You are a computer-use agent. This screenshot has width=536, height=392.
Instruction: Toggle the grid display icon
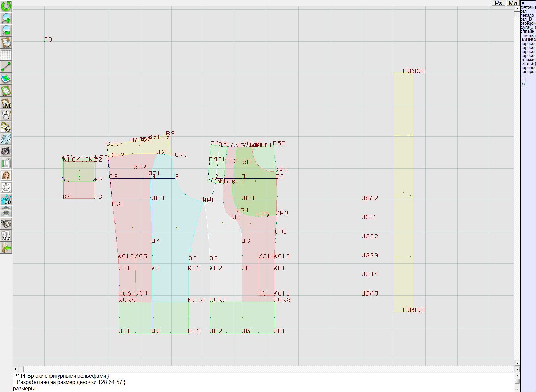(x=6, y=54)
